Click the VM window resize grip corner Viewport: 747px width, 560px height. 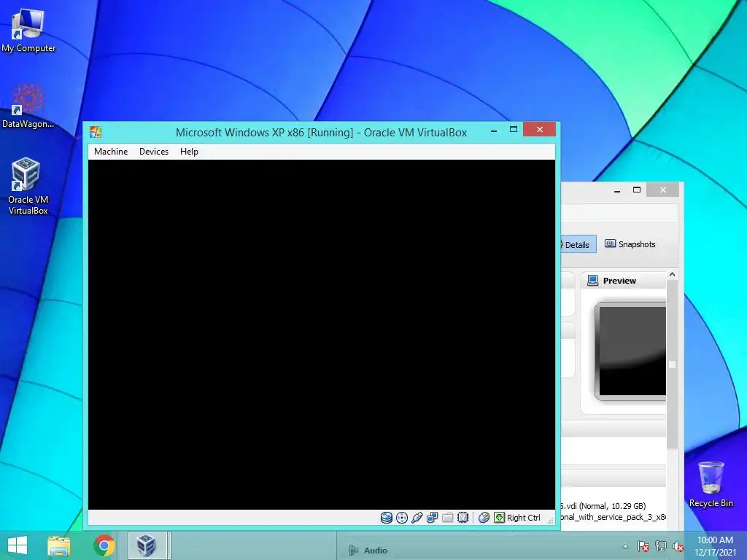(550, 521)
